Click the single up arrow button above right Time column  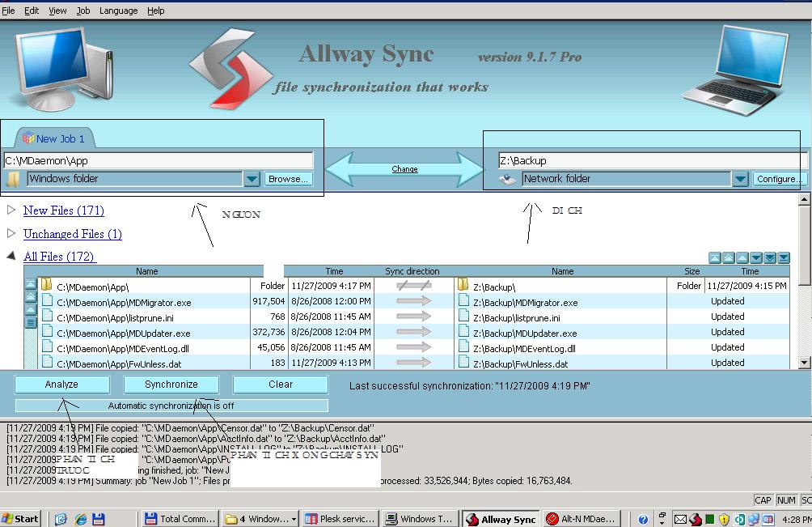tap(742, 257)
